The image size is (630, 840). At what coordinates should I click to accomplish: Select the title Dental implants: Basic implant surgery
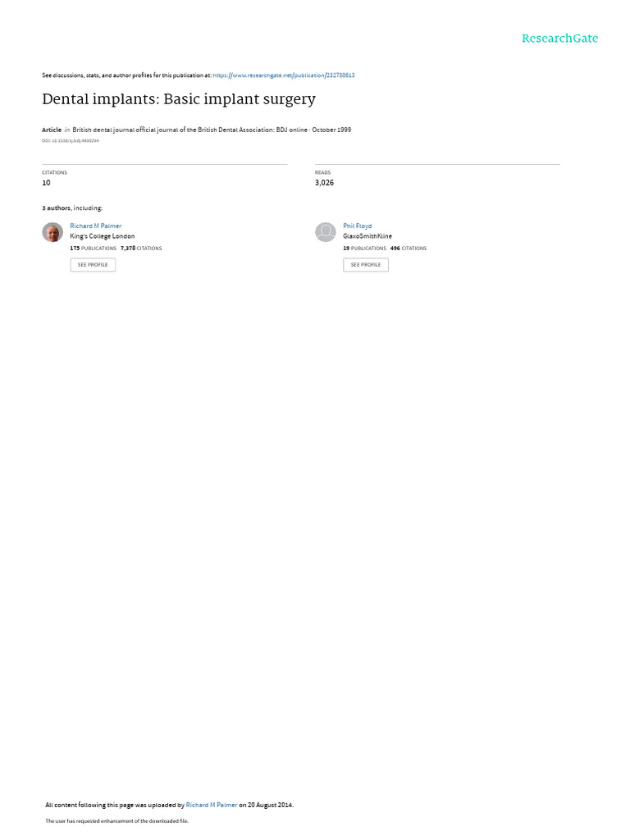179,99
